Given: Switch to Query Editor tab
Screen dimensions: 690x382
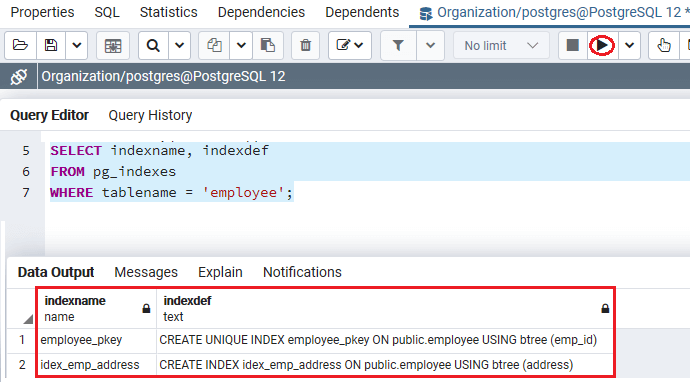Looking at the screenshot, I should pyautogui.click(x=49, y=115).
